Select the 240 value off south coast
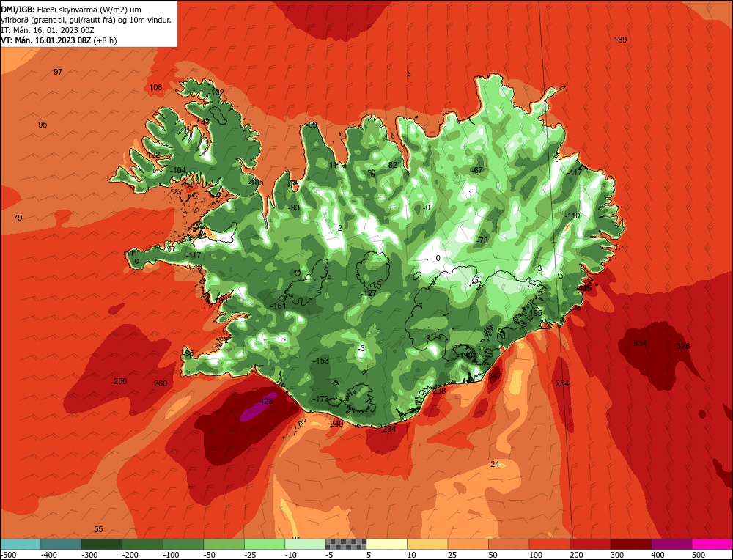 [x=336, y=424]
